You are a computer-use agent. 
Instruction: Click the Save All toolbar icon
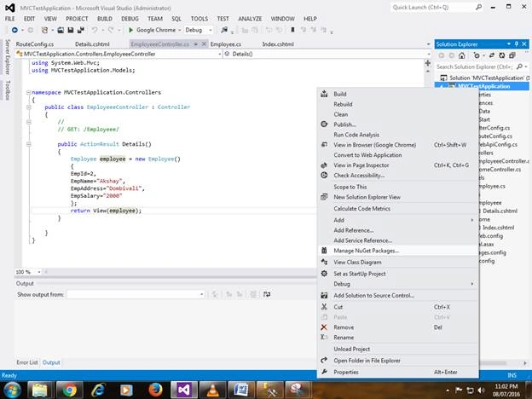pos(81,30)
